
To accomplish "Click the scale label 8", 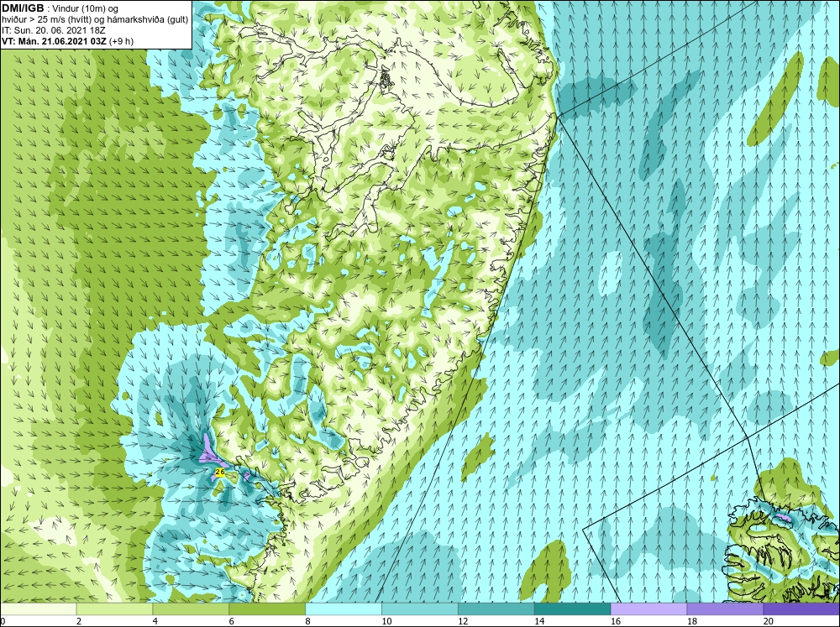I will click(x=308, y=621).
